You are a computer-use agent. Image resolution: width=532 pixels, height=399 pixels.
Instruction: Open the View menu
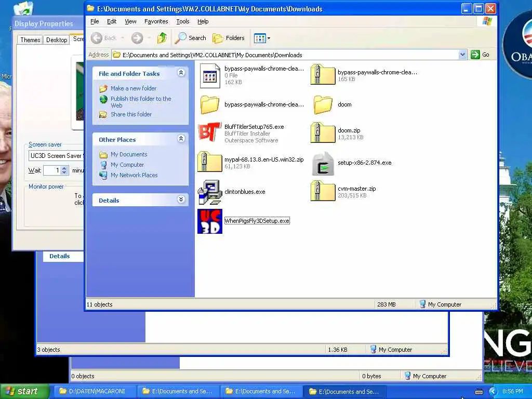click(x=130, y=21)
